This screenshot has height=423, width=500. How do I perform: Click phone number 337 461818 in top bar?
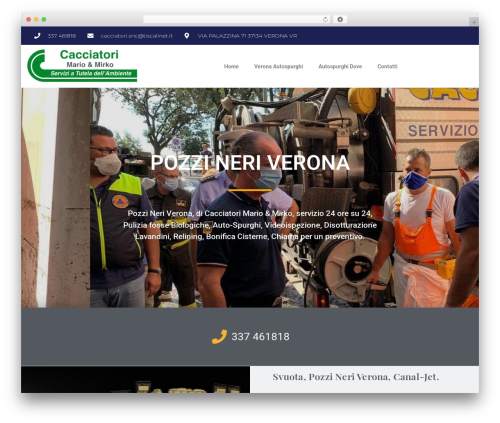pos(62,36)
